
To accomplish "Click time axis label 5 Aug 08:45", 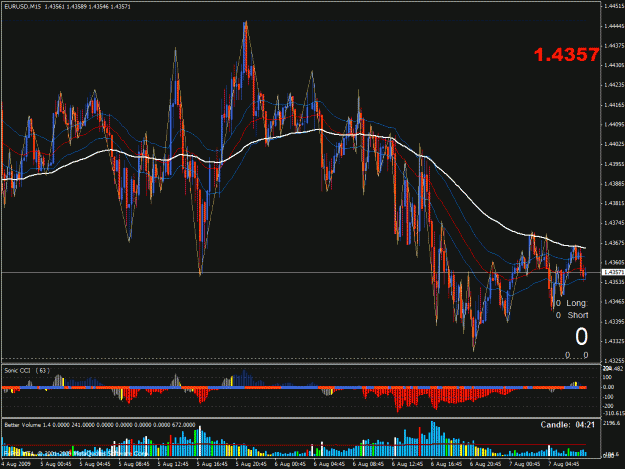I will [x=134, y=464].
